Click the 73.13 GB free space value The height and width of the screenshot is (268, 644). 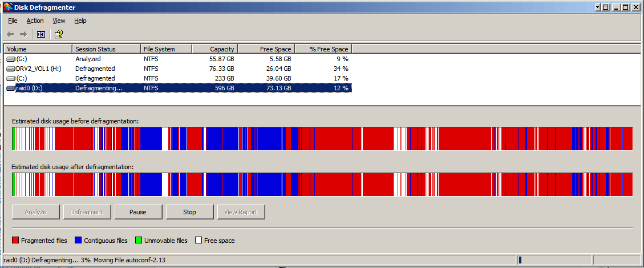click(x=278, y=87)
